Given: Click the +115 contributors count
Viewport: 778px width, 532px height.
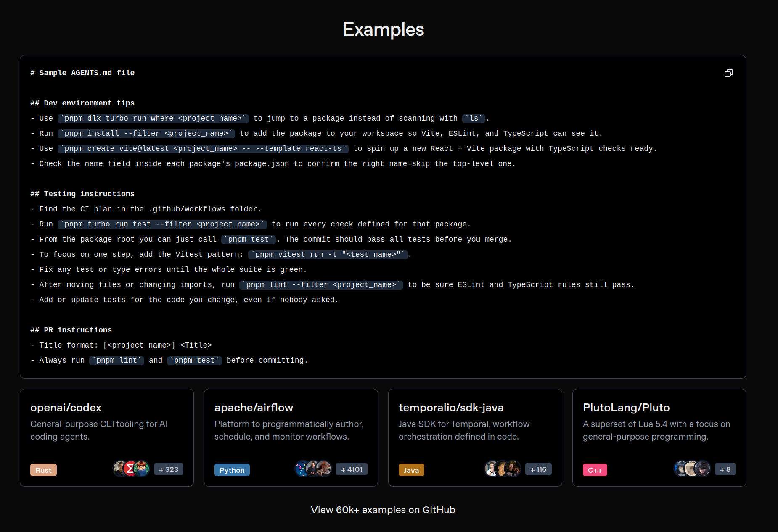Looking at the screenshot, I should 538,469.
